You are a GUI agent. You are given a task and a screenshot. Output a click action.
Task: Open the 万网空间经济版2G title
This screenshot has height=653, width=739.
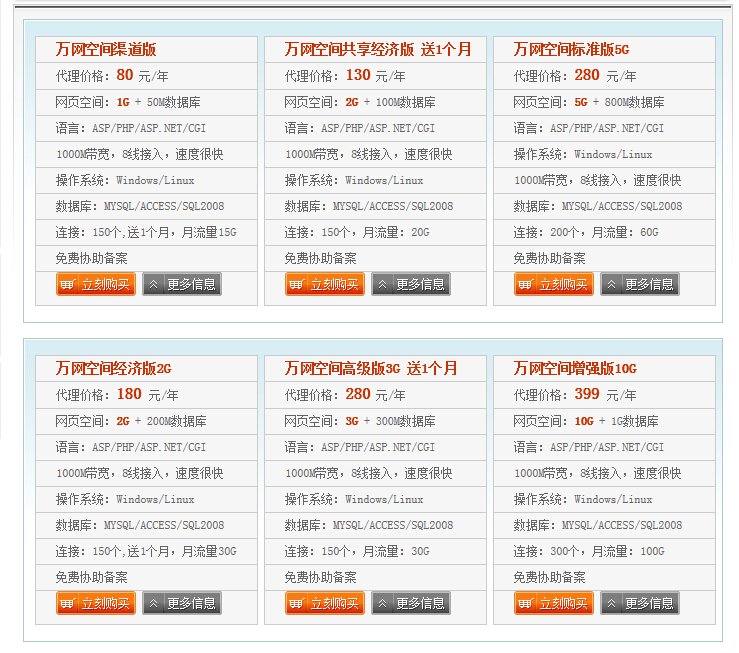point(113,368)
